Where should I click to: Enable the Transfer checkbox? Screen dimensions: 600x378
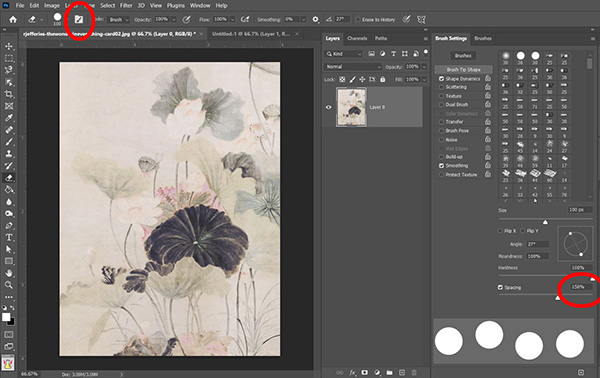(x=441, y=122)
